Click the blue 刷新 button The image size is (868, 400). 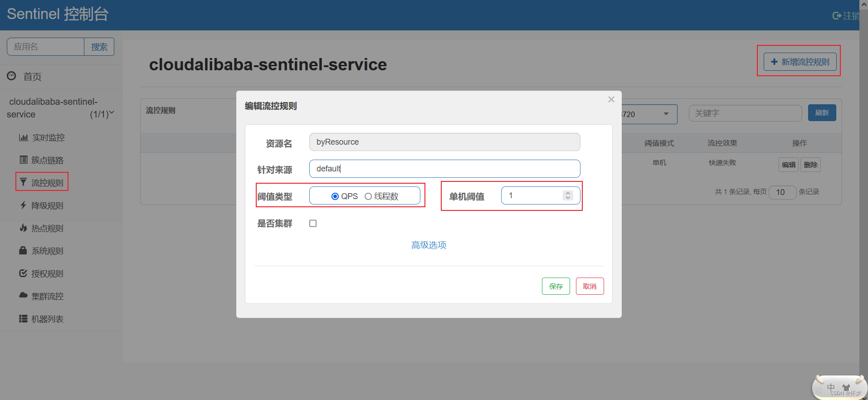pos(822,113)
